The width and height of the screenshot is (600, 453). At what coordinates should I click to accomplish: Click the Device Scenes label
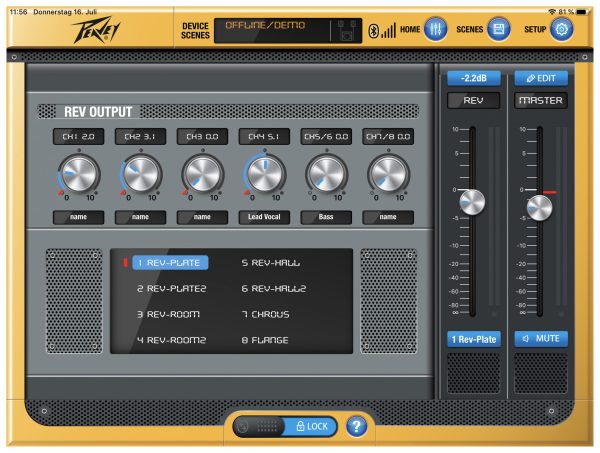195,31
